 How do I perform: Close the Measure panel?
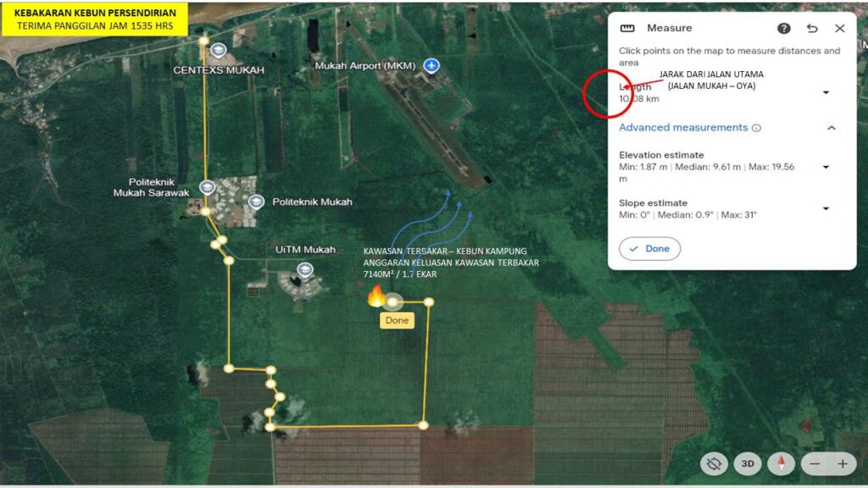pos(840,28)
